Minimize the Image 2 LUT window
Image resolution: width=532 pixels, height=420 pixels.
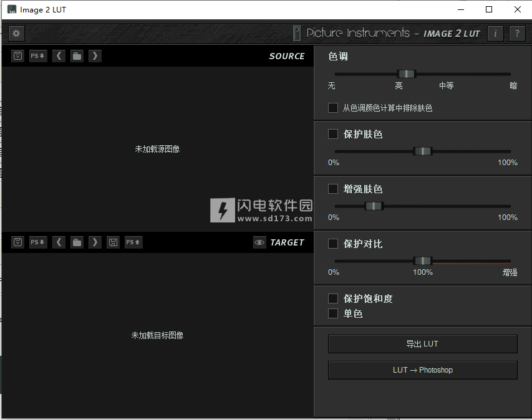click(x=461, y=9)
